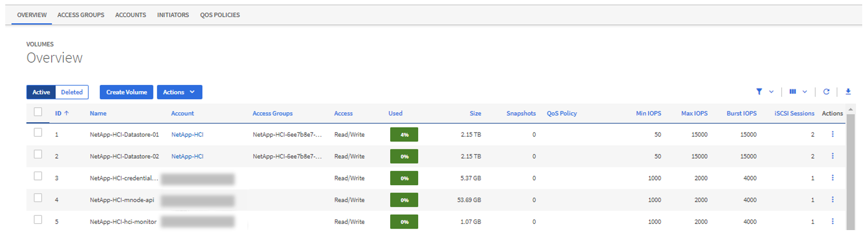Download the volumes list
This screenshot has height=238, width=868.
pos(848,92)
